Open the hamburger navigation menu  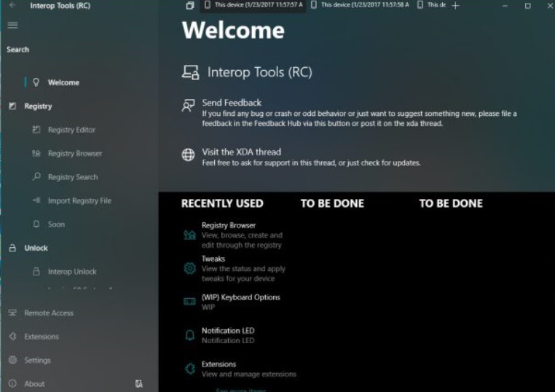point(12,26)
